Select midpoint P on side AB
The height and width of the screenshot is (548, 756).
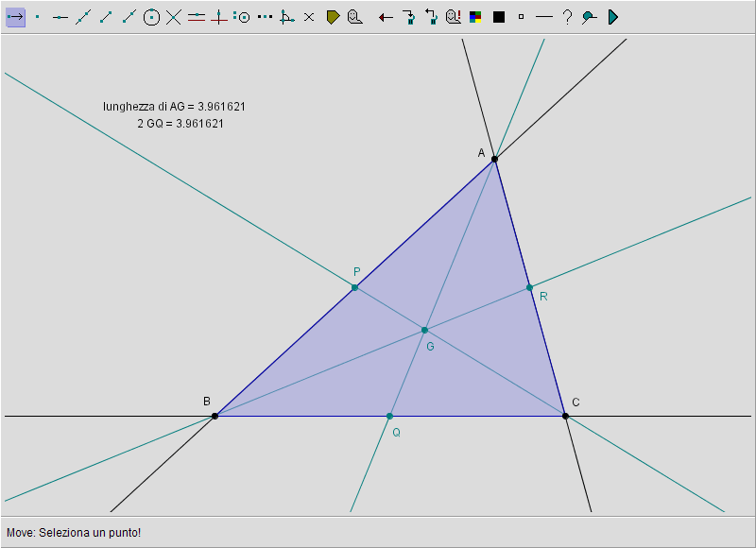355,288
